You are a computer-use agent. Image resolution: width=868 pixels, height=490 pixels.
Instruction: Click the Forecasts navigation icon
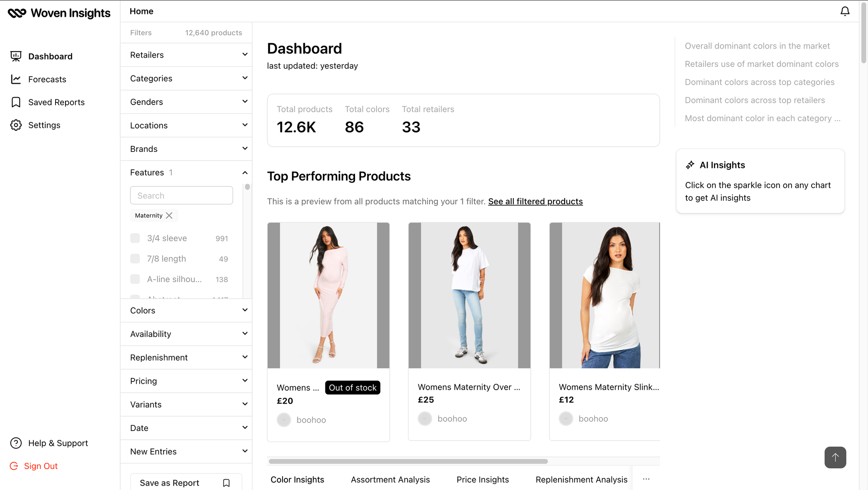pyautogui.click(x=16, y=79)
